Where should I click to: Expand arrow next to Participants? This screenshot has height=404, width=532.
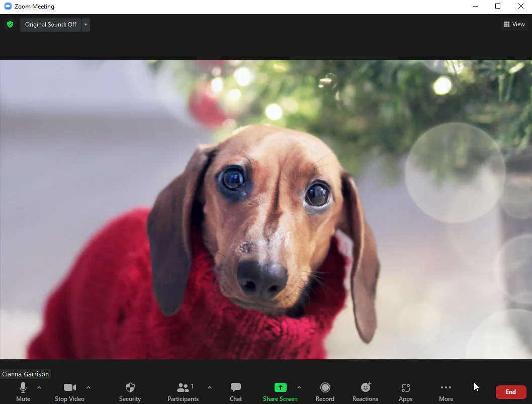[210, 387]
